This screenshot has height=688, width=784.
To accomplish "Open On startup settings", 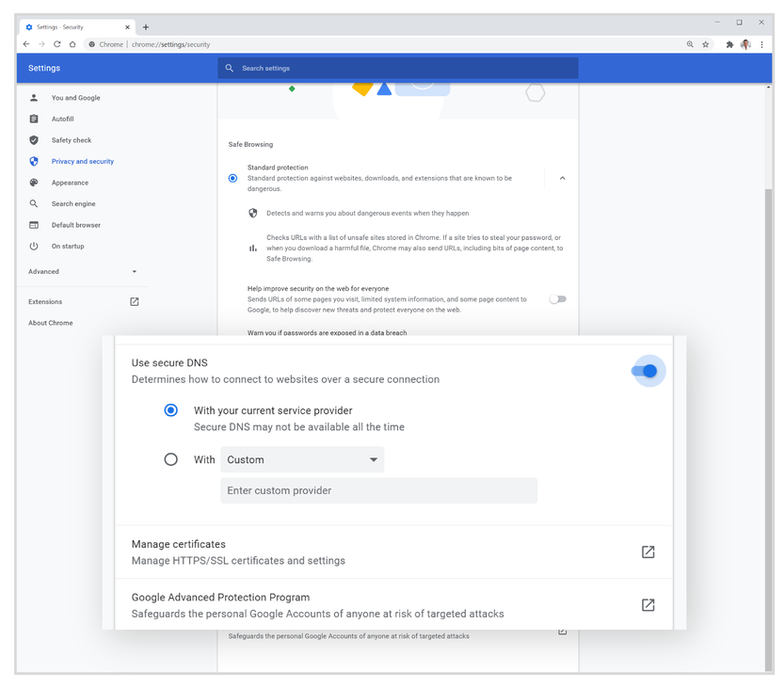I will (68, 246).
